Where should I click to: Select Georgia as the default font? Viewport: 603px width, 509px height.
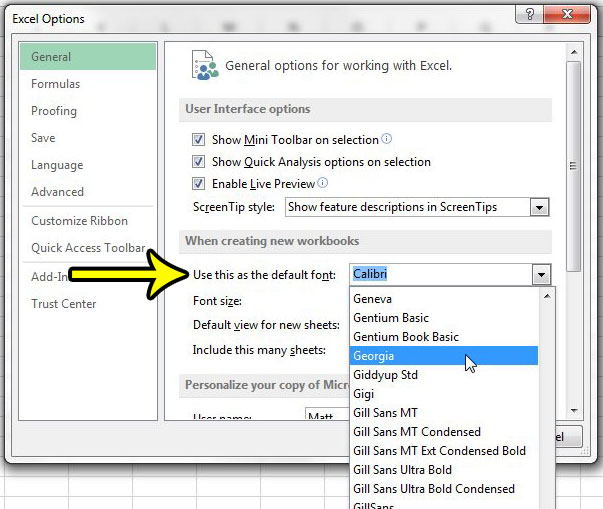tap(444, 356)
